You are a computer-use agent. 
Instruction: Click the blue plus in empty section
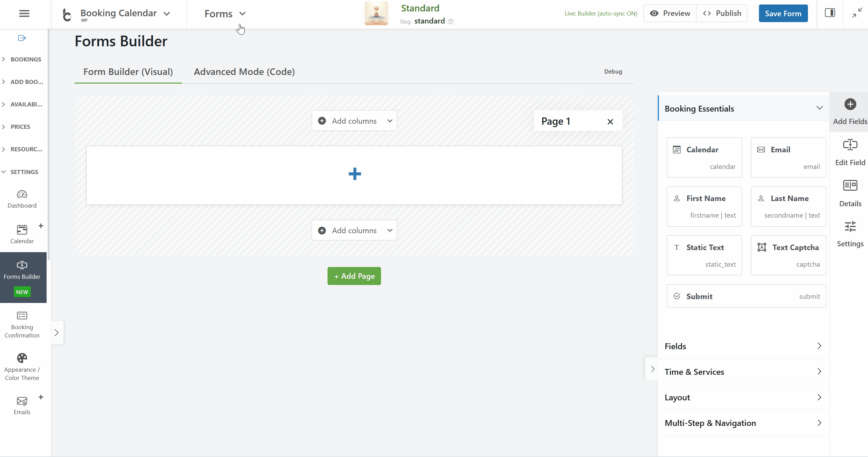[354, 174]
